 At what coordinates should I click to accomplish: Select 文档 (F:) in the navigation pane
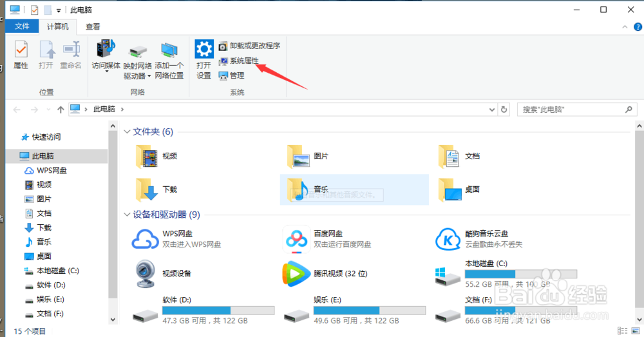tap(44, 314)
